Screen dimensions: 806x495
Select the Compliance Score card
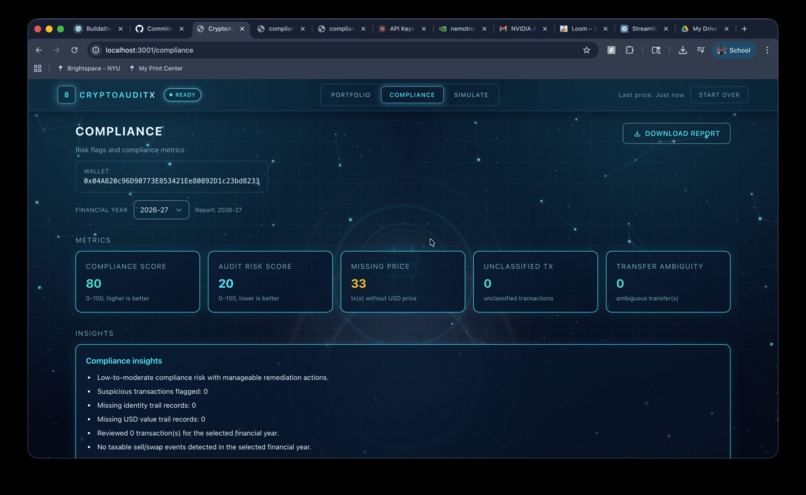coord(138,282)
